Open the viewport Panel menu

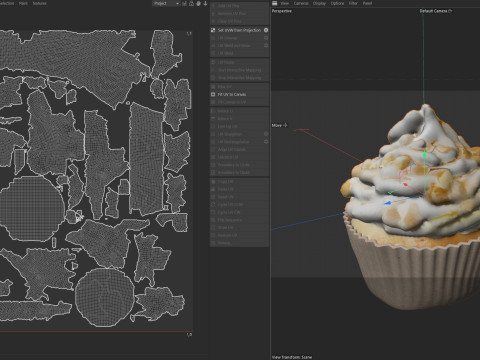pos(367,3)
